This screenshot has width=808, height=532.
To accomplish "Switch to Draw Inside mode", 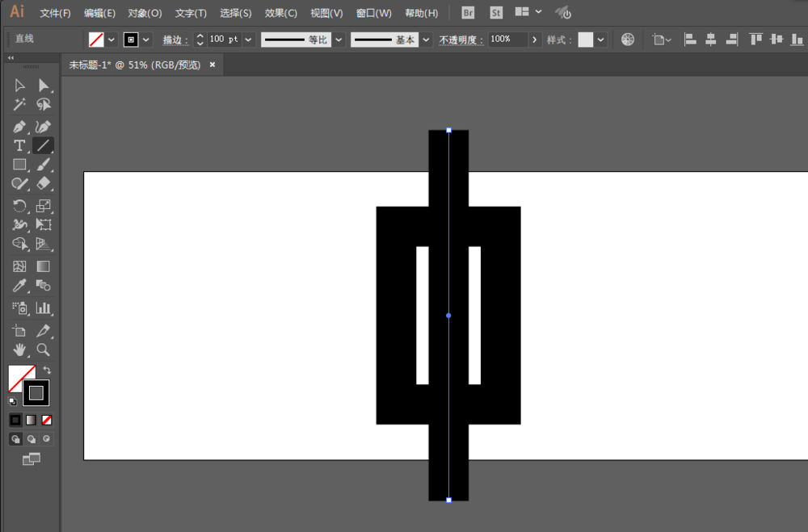I will point(47,439).
